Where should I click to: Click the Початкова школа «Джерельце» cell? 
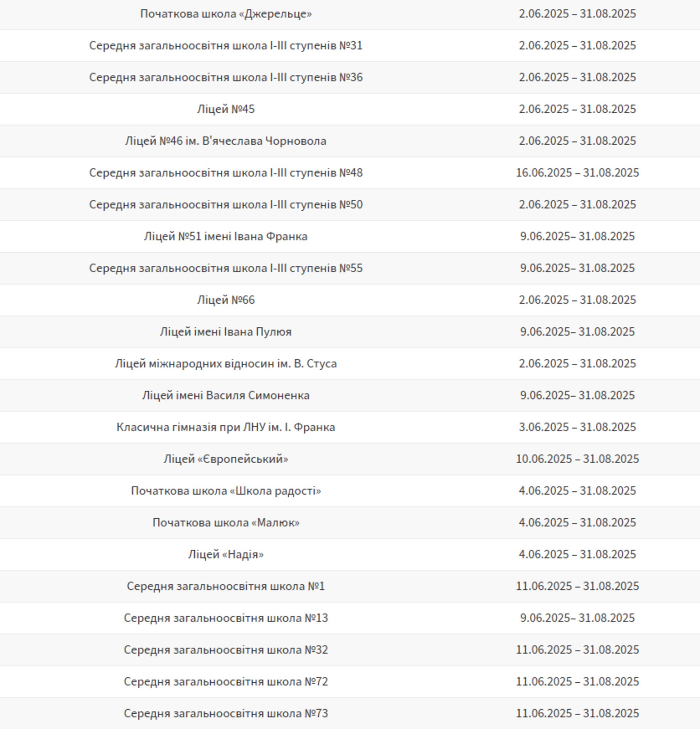click(x=226, y=14)
